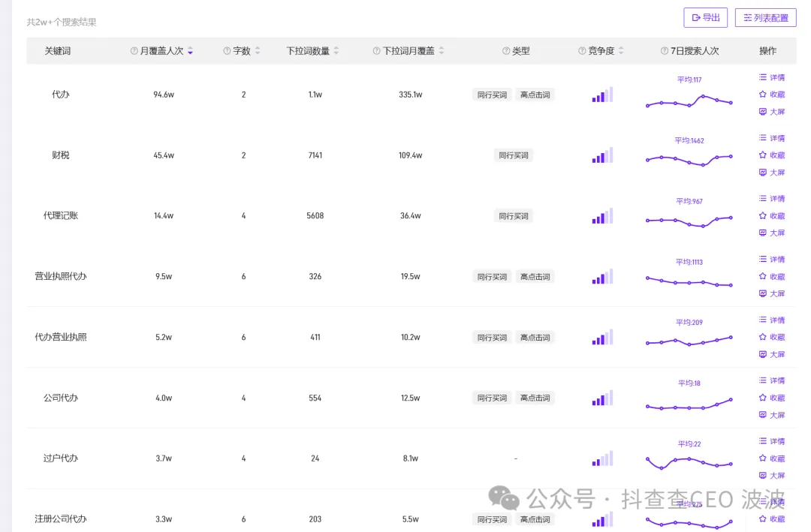The image size is (811, 532).
Task: Click the 导出 export button
Action: click(x=705, y=17)
